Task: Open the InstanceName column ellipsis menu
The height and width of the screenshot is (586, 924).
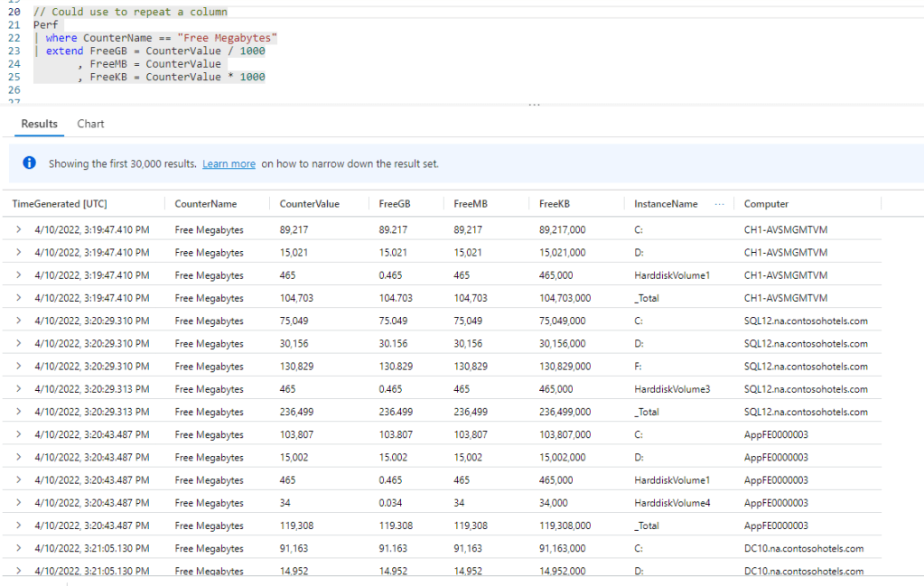Action: click(x=719, y=204)
